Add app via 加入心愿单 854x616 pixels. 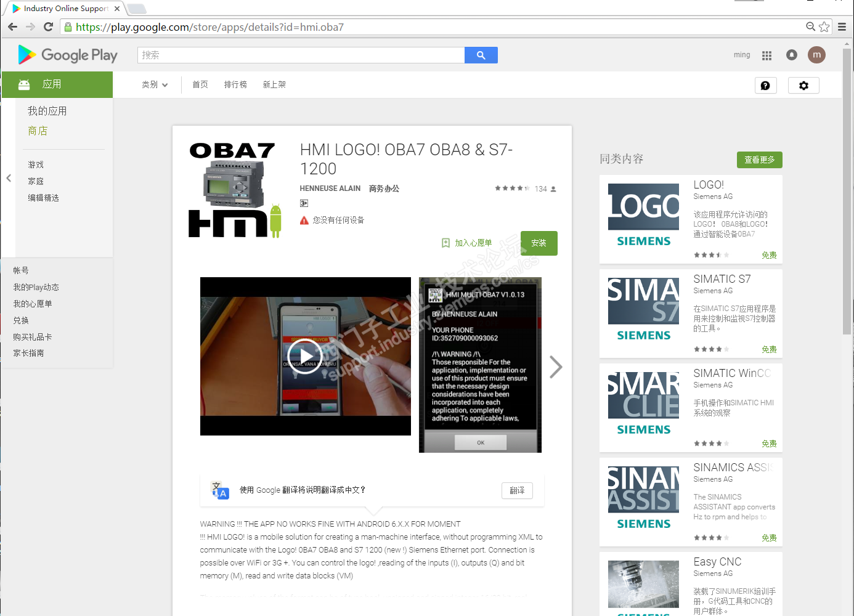coord(467,243)
